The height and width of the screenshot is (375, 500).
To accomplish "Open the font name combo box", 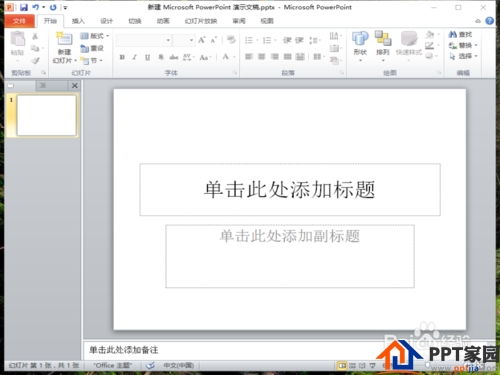I will (144, 40).
